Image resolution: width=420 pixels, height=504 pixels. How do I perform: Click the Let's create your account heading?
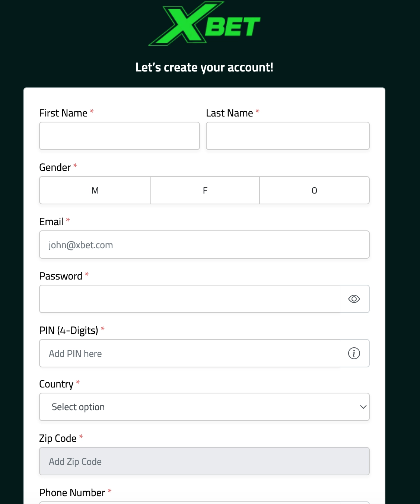(x=204, y=67)
